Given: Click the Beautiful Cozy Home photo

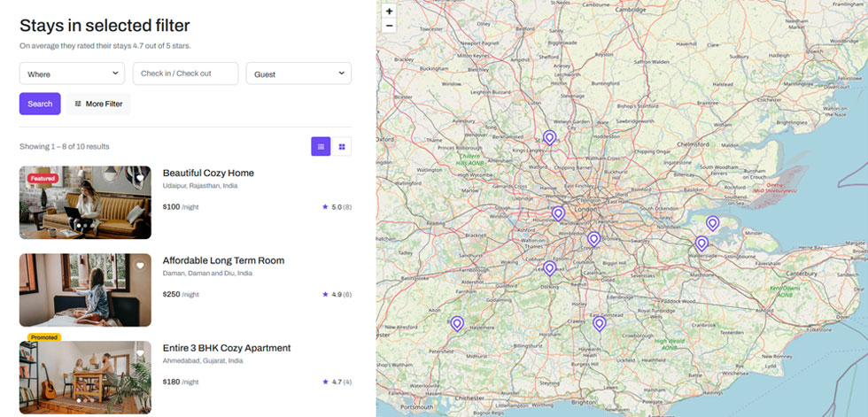Looking at the screenshot, I should [85, 203].
